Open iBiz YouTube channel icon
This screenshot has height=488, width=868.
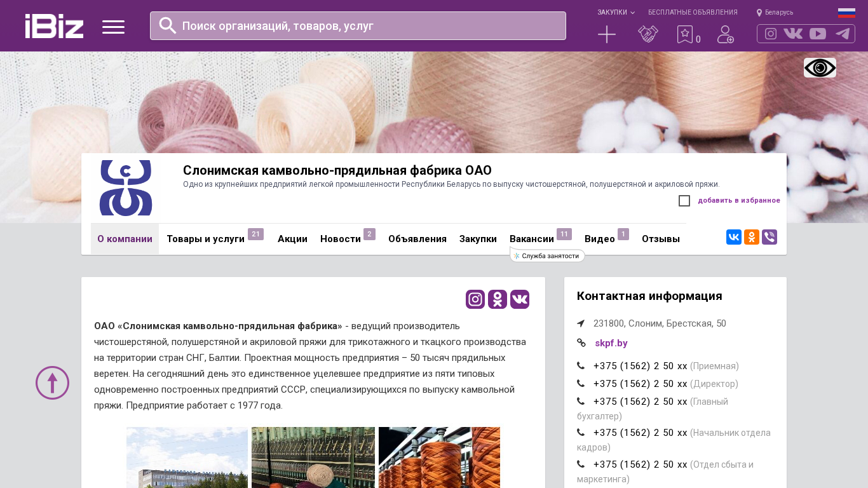click(818, 34)
